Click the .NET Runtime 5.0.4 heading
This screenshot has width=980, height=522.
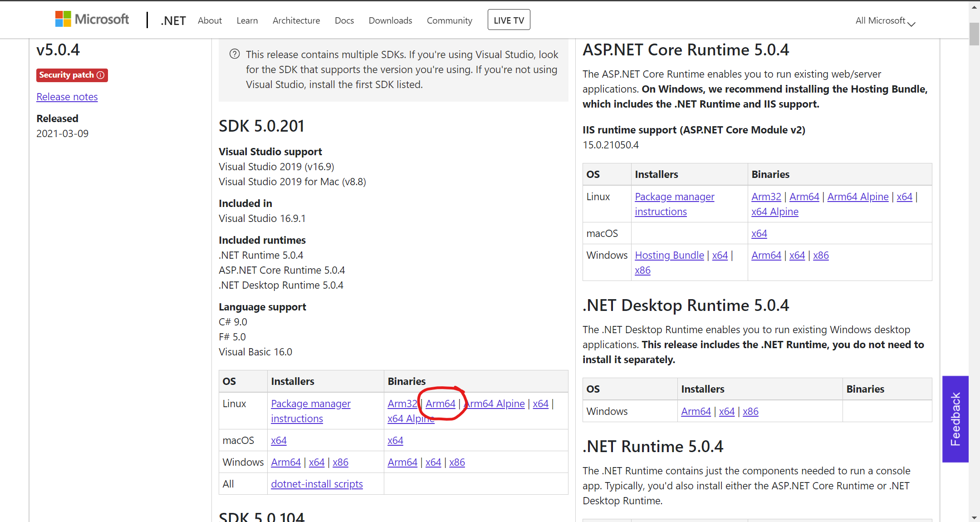coord(652,446)
